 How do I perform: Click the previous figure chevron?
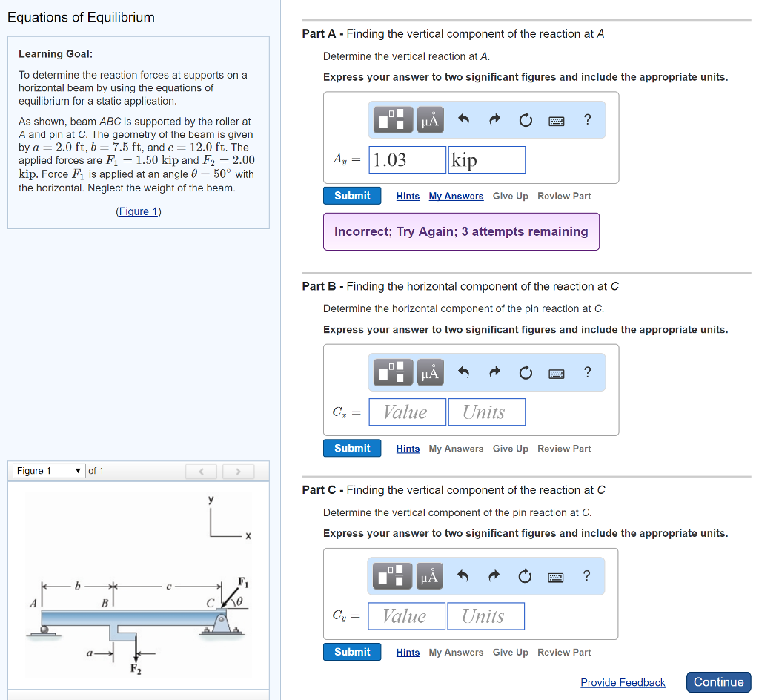[x=201, y=470]
